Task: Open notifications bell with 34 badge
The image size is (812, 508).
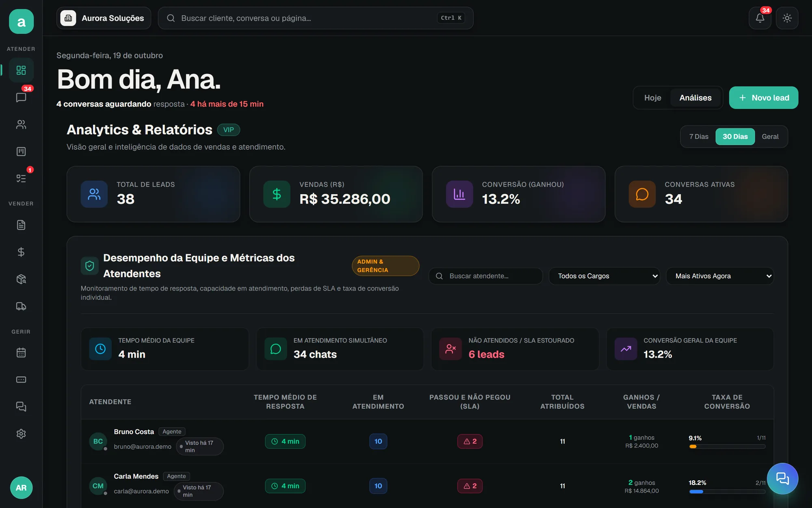Action: (x=760, y=18)
